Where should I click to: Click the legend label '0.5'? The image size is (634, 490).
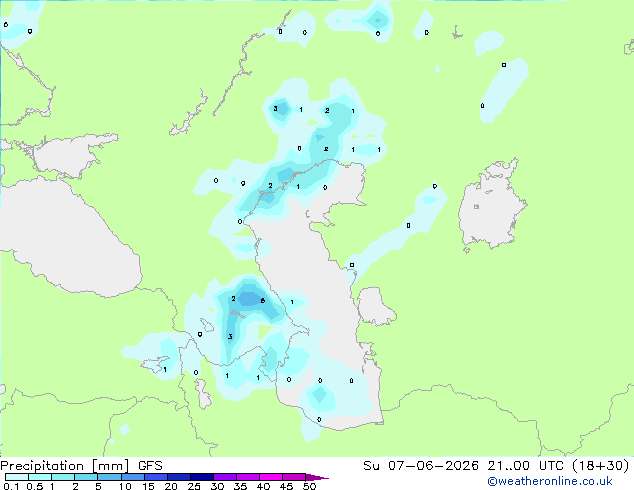(35, 486)
